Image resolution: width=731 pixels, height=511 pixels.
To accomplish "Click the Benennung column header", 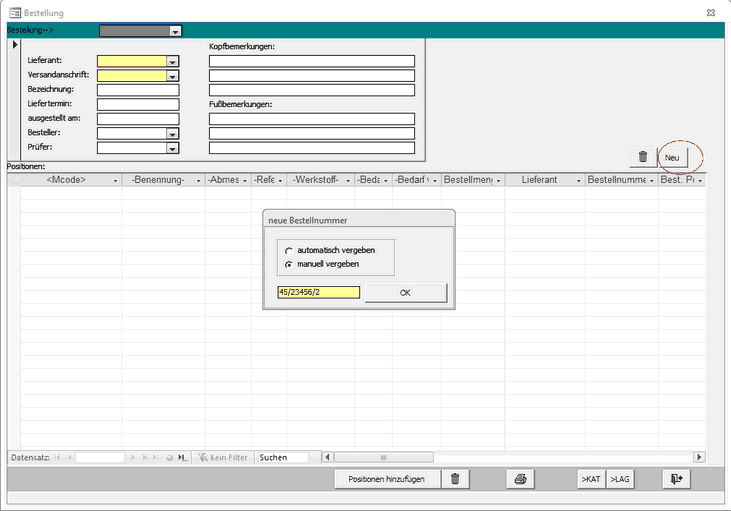I will [x=158, y=180].
